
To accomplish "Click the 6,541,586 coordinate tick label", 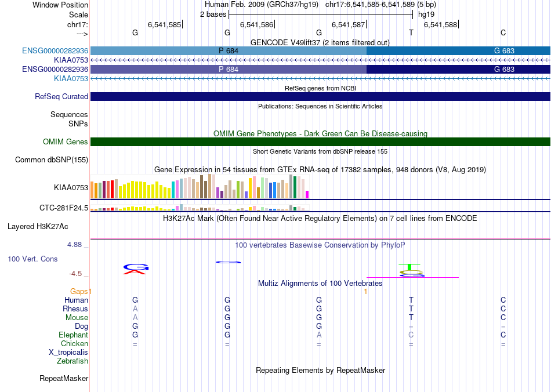I will click(x=256, y=24).
